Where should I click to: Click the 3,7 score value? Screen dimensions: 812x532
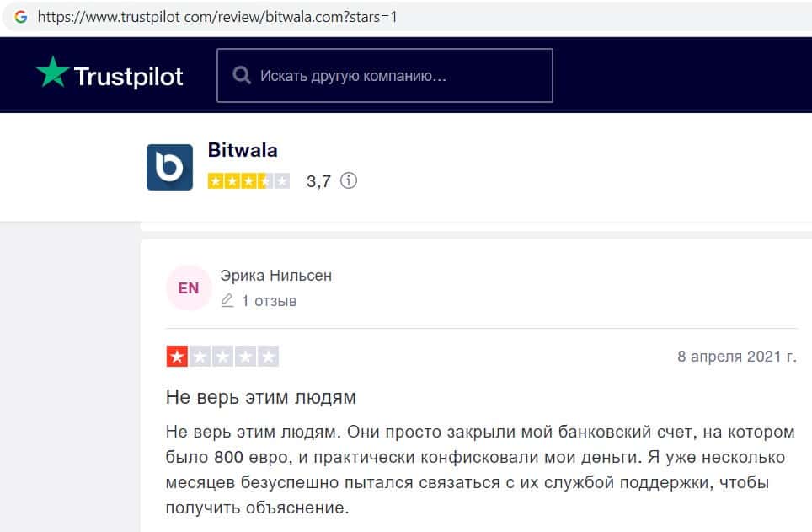318,181
